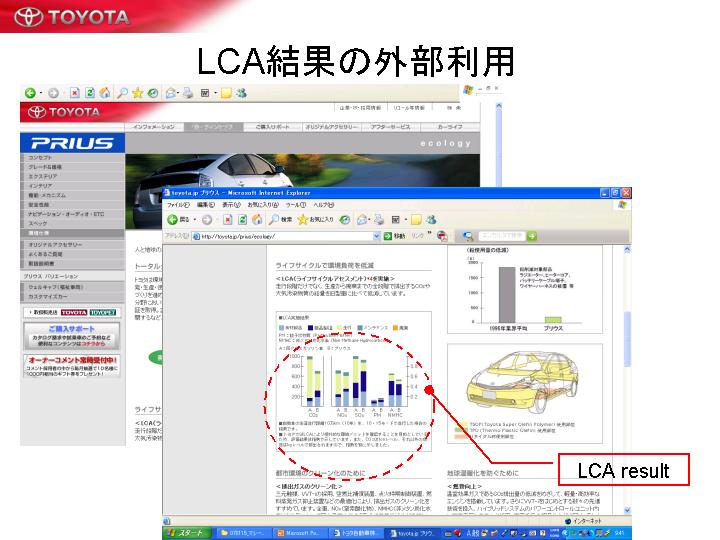This screenshot has width=720, height=540.
Task: Open 編集(E) menu in front window
Action: [x=206, y=205]
